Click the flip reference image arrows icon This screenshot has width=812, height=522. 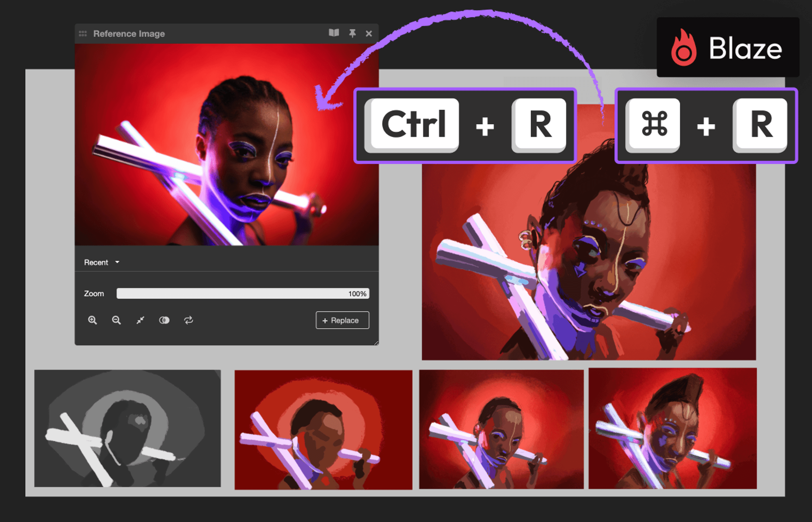pos(188,320)
